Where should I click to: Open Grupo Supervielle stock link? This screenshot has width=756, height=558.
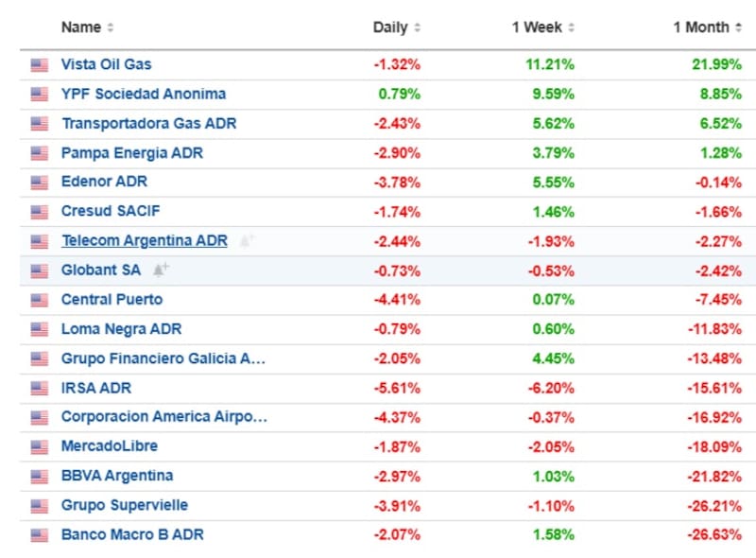point(125,505)
